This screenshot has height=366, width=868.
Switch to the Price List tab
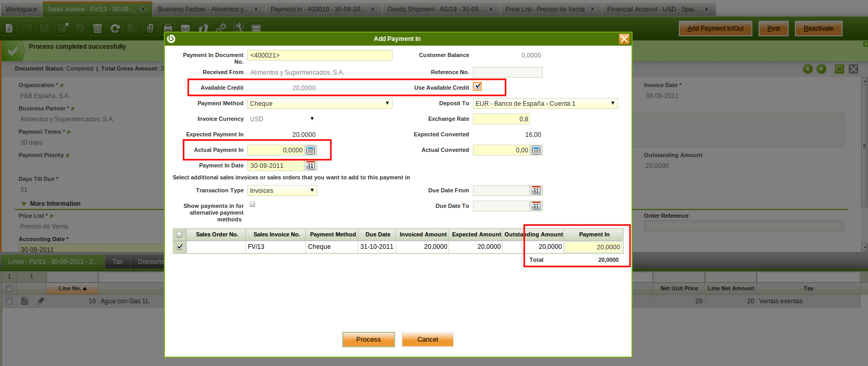pos(544,9)
